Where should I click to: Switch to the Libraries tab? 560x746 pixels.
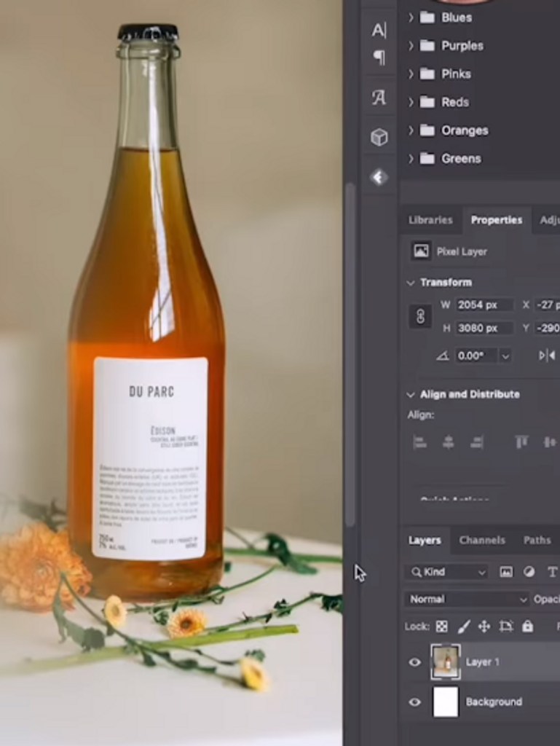[430, 220]
